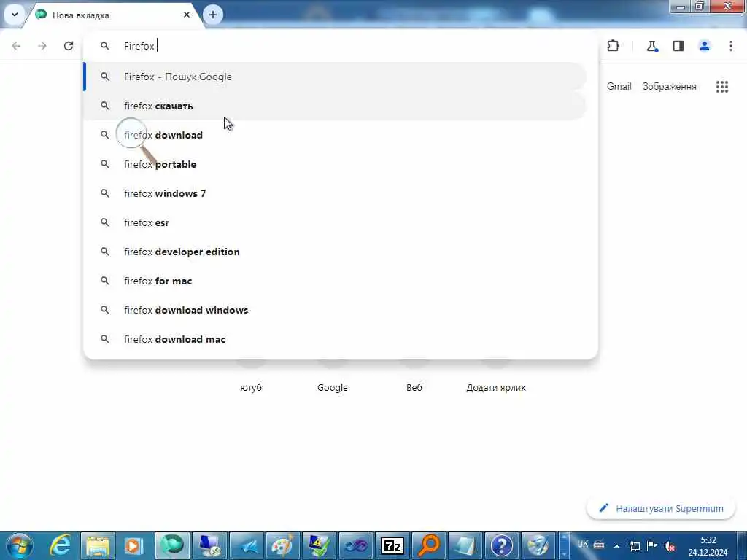Open the user profile icon
This screenshot has width=747, height=560.
pos(705,46)
